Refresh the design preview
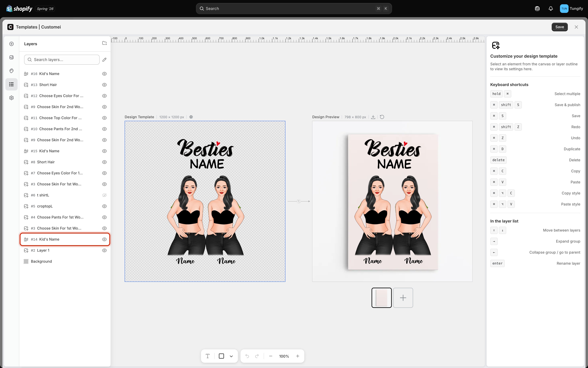Image resolution: width=588 pixels, height=368 pixels. [382, 117]
